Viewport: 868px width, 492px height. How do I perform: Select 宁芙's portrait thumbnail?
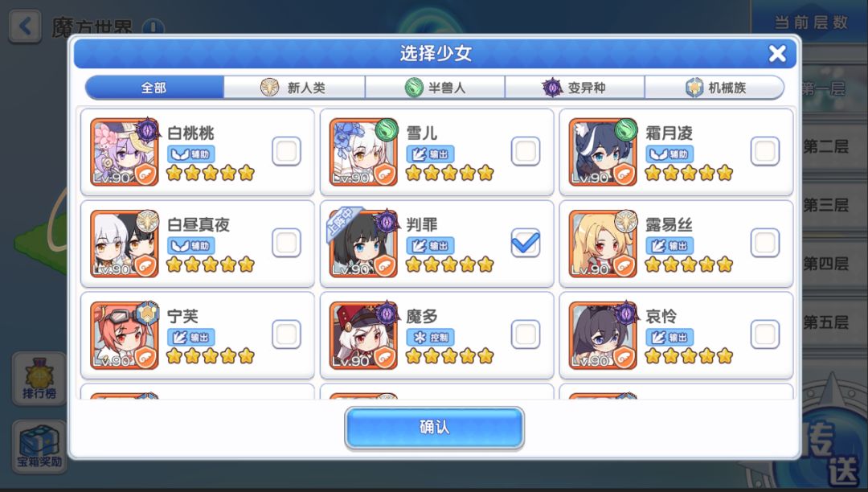[124, 334]
